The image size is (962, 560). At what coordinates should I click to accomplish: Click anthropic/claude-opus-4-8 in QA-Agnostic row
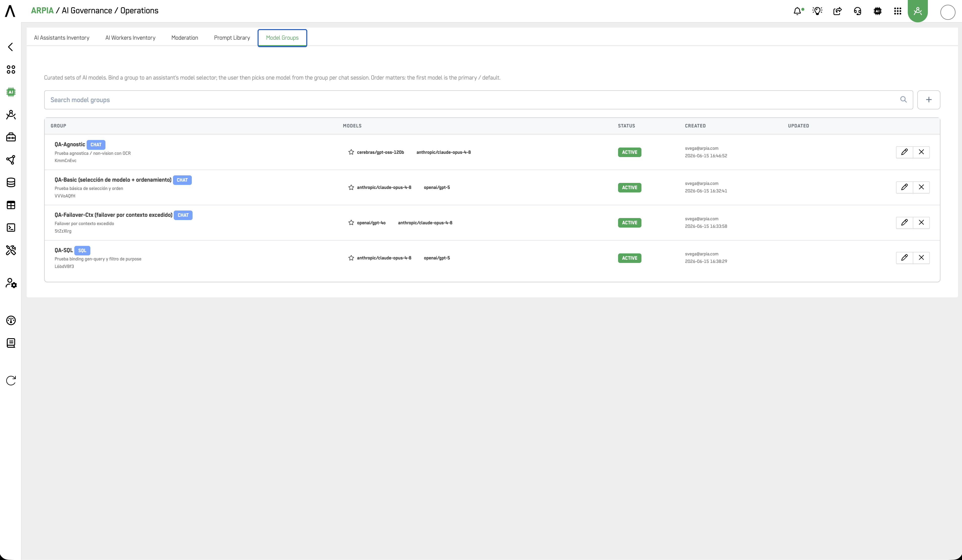[443, 152]
